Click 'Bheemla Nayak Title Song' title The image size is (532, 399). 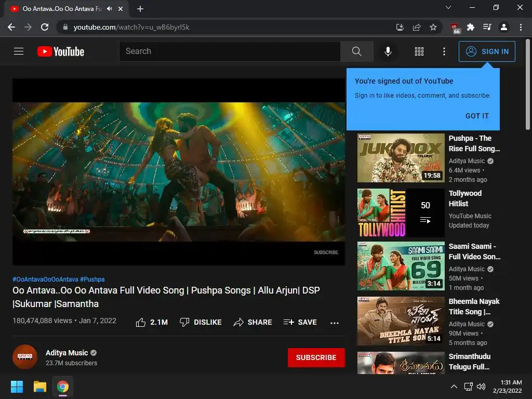[474, 307]
